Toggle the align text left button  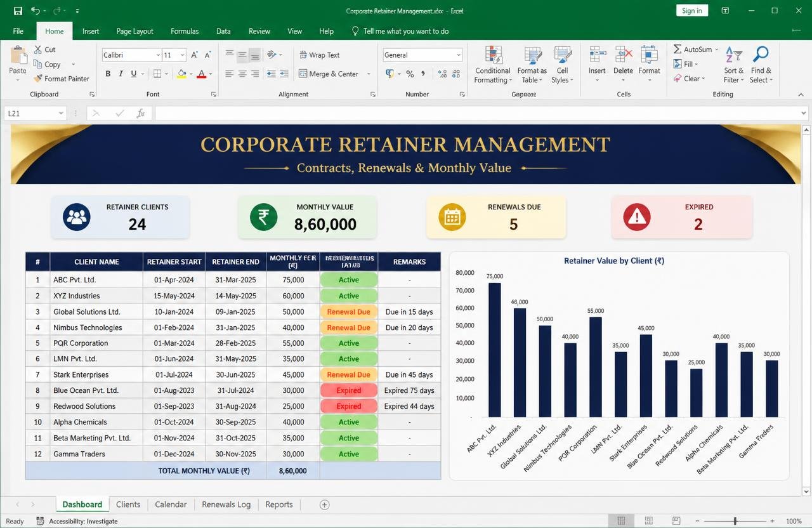point(230,74)
